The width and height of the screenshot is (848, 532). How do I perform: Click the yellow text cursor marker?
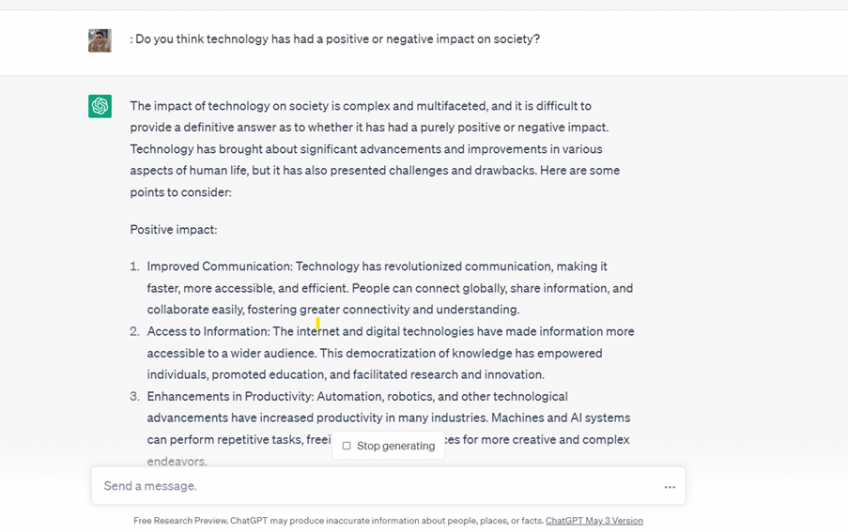click(318, 323)
